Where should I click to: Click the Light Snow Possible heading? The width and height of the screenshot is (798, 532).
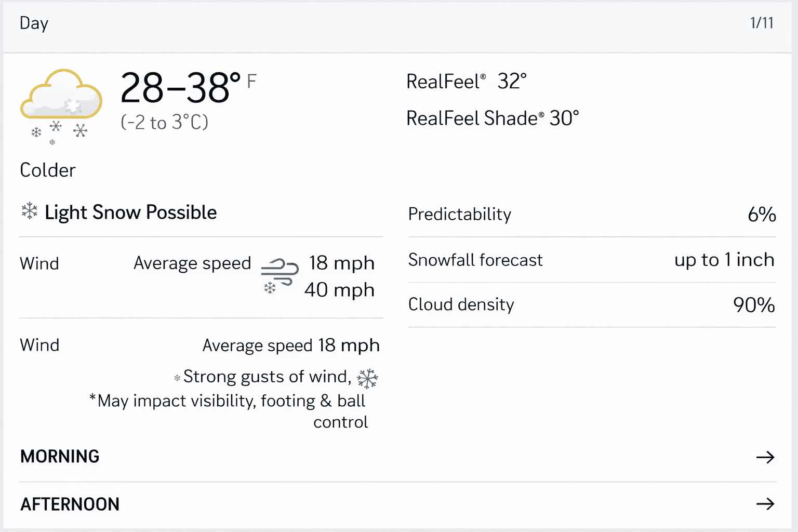pyautogui.click(x=130, y=212)
